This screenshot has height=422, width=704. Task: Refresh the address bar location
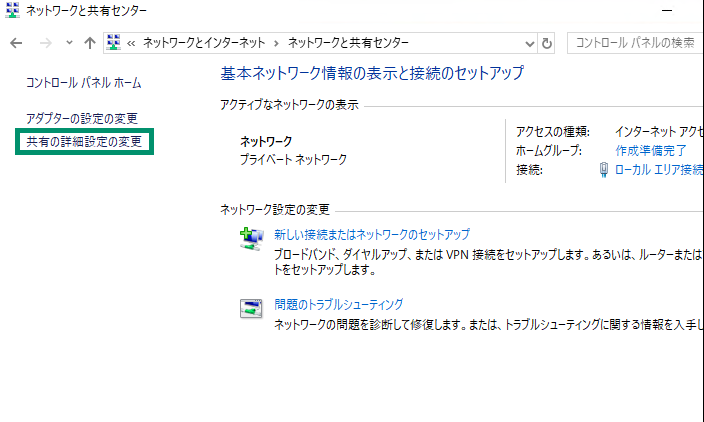(x=547, y=43)
